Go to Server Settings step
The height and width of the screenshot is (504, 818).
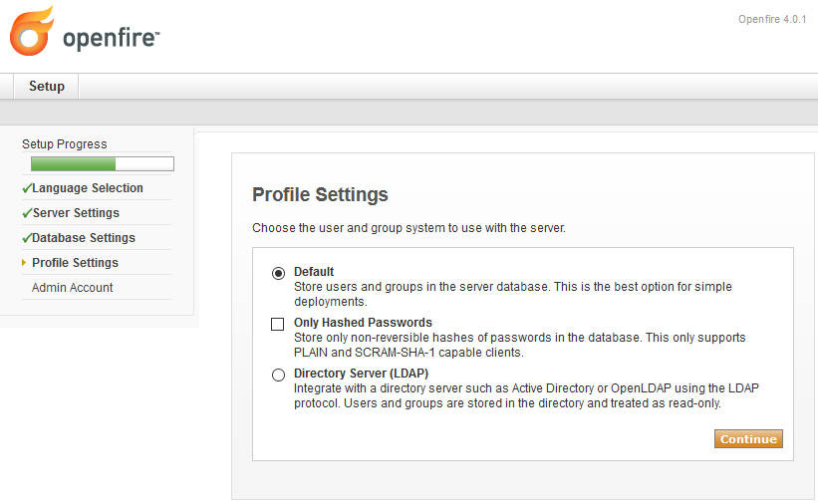pyautogui.click(x=76, y=213)
